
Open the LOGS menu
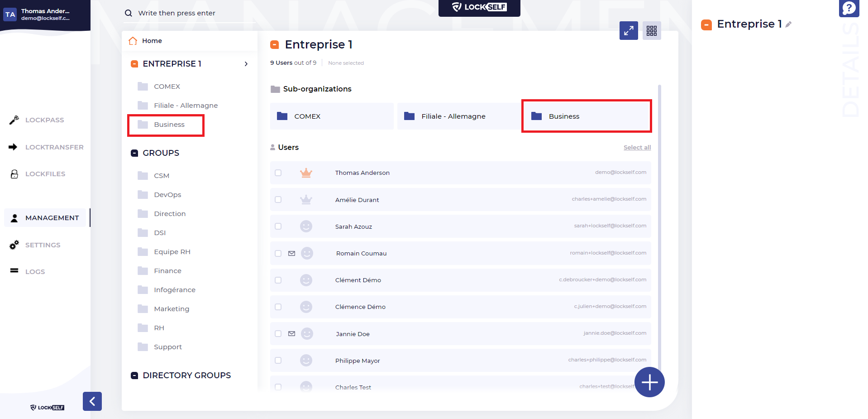click(35, 272)
